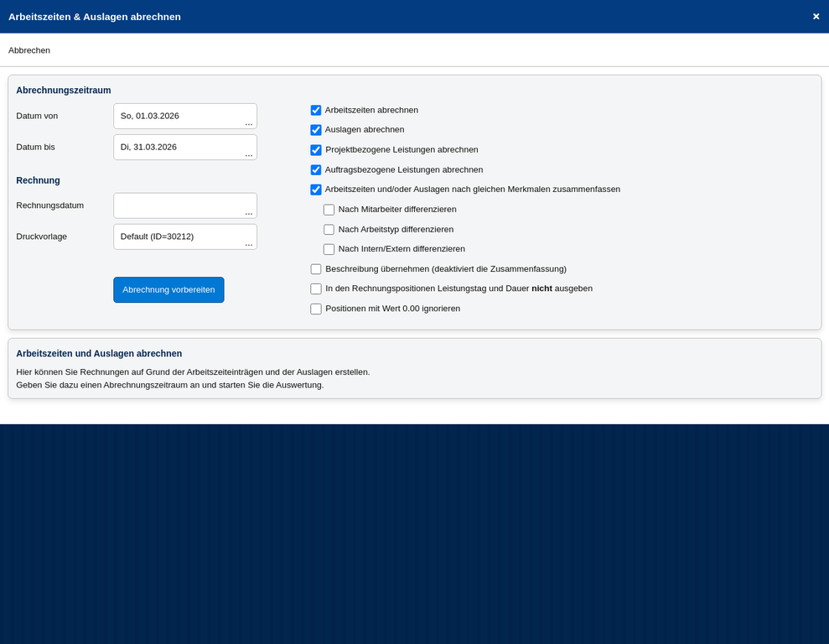Close the Arbeitszeiten & Auslagen dialog
Screen dimensions: 829x644
tap(816, 17)
